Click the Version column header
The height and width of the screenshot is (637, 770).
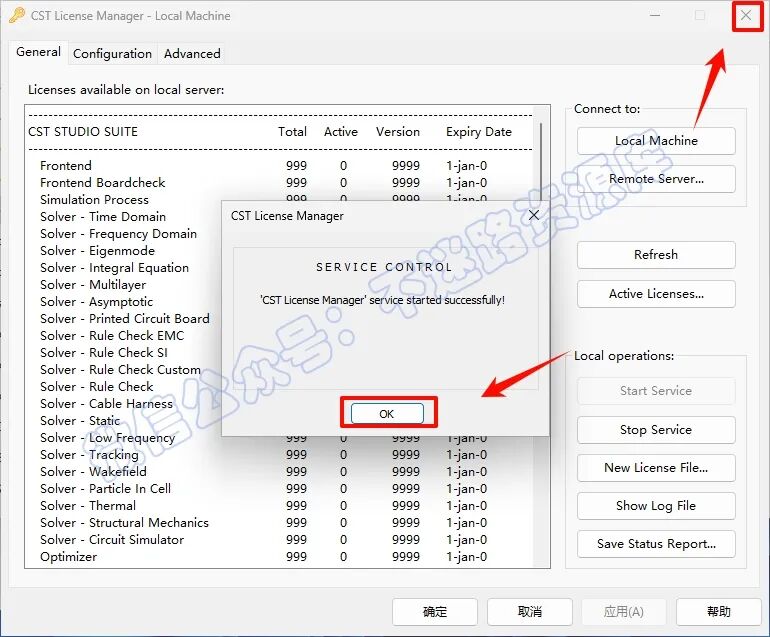[x=398, y=132]
